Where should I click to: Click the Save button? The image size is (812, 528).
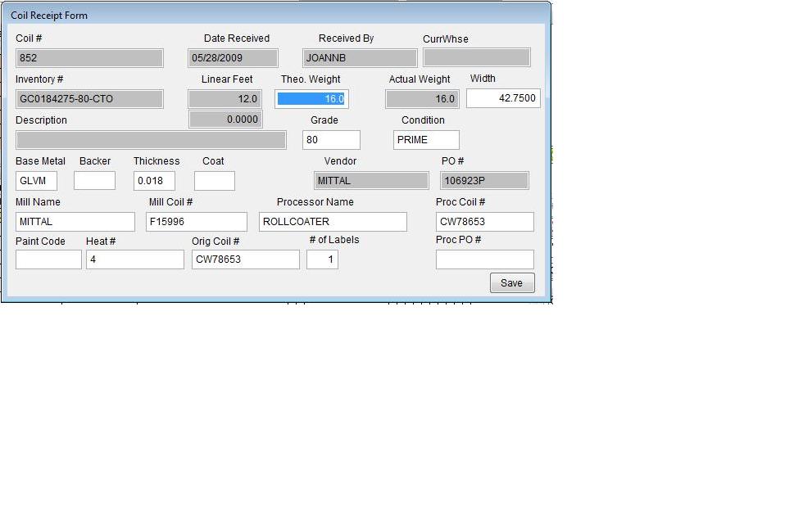[512, 282]
